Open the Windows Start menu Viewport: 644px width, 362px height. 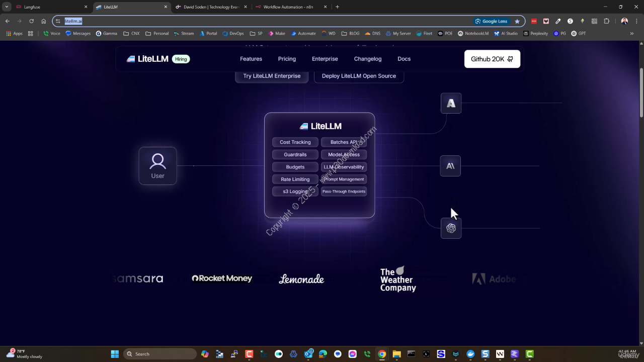click(115, 354)
